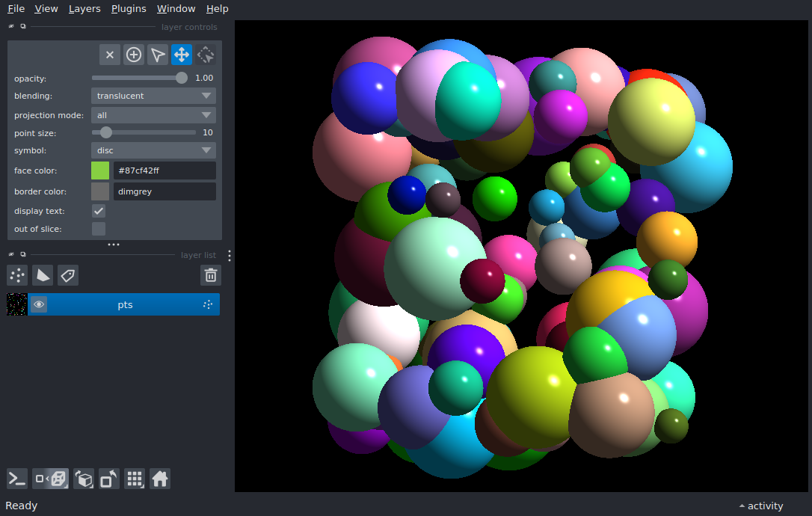Open the blending dropdown
The width and height of the screenshot is (812, 516).
pos(153,96)
